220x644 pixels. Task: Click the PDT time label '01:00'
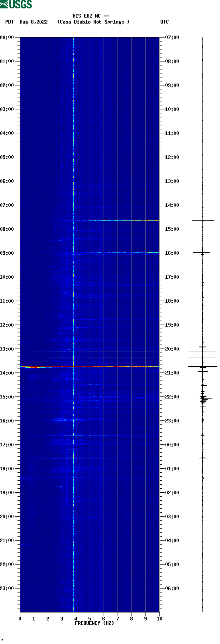(x=7, y=61)
